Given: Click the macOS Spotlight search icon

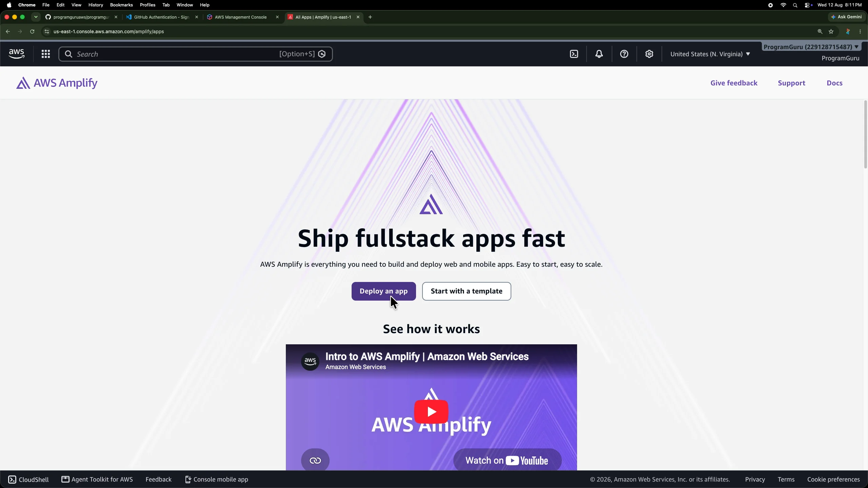Looking at the screenshot, I should [x=795, y=5].
